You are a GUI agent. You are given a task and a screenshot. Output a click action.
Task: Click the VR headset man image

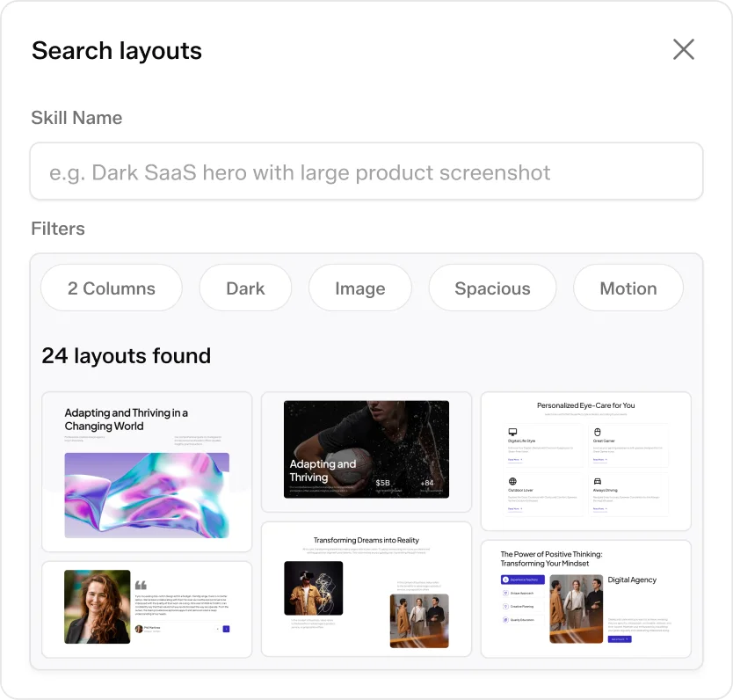(x=313, y=587)
